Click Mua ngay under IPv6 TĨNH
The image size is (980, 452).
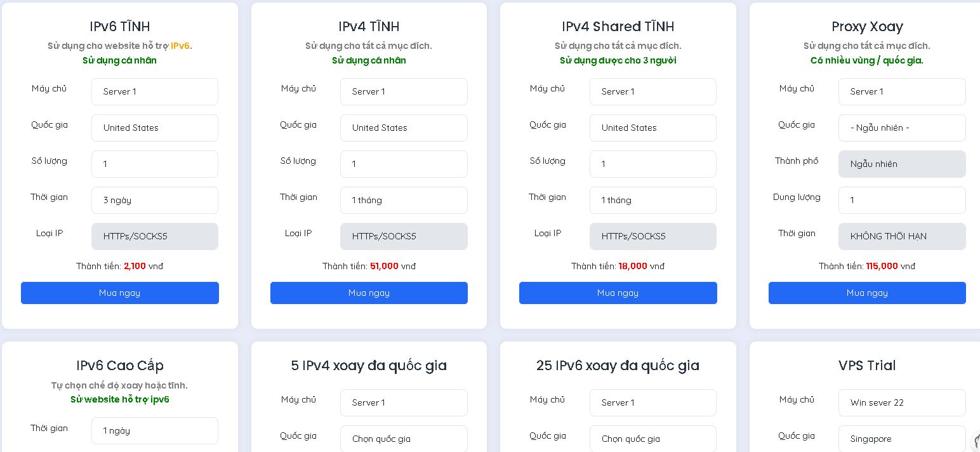coord(119,293)
